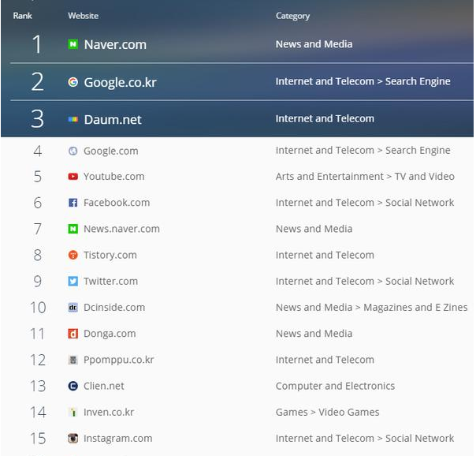Click Computer and Electronics category

pyautogui.click(x=335, y=386)
